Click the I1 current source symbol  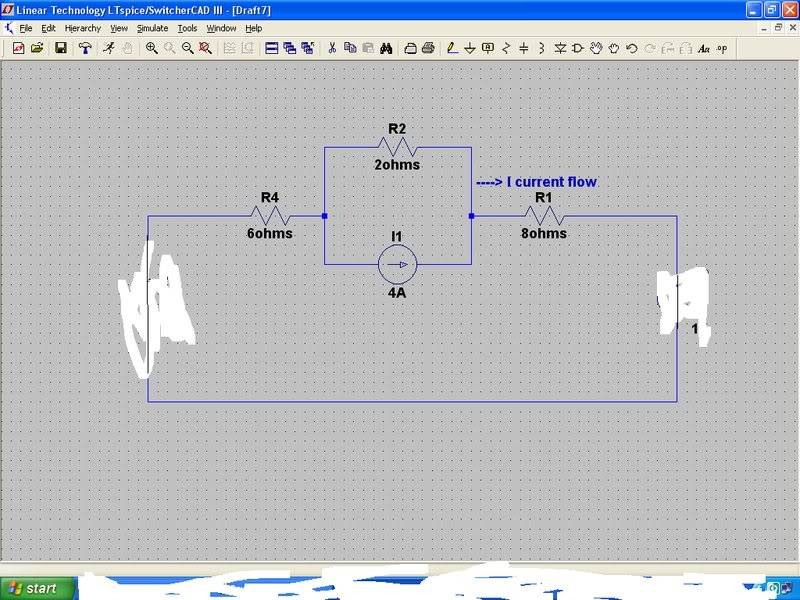397,264
